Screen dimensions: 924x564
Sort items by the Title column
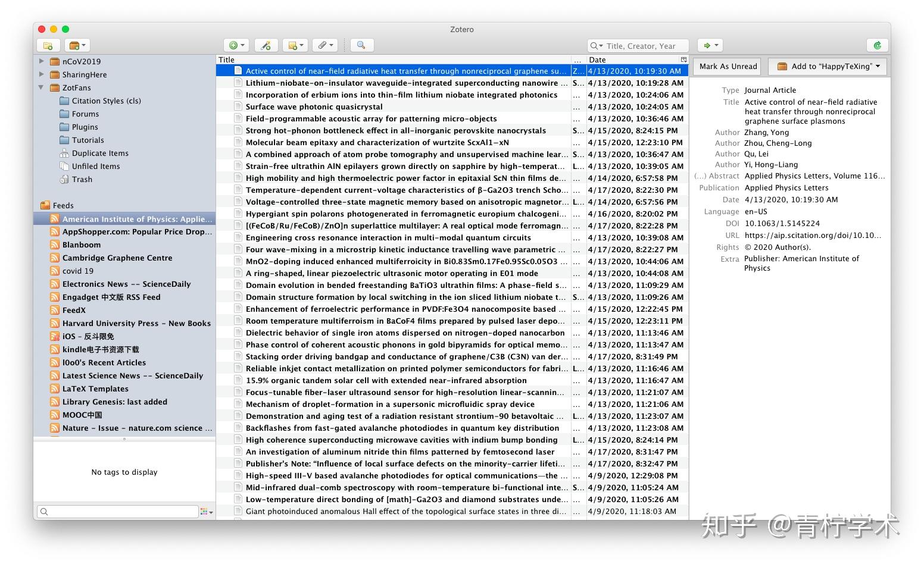click(225, 59)
